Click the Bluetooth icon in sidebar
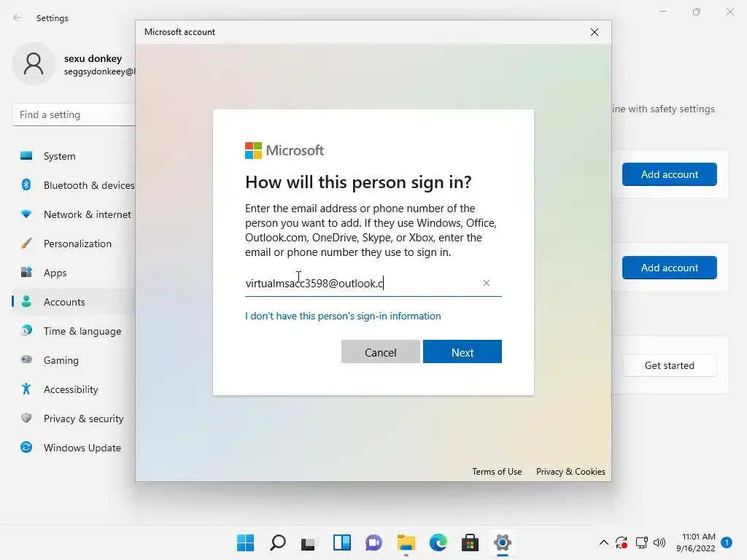Screen dimensions: 747x560 point(26,184)
